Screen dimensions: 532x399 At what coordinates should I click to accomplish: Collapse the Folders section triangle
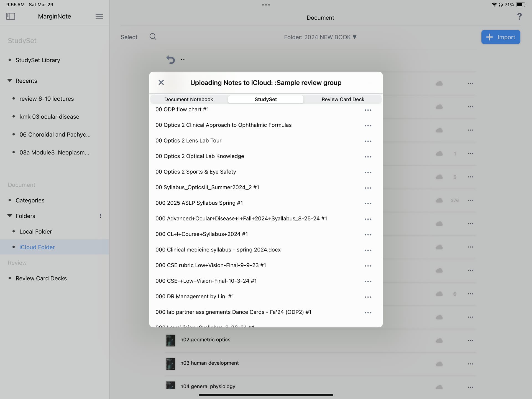(10, 216)
